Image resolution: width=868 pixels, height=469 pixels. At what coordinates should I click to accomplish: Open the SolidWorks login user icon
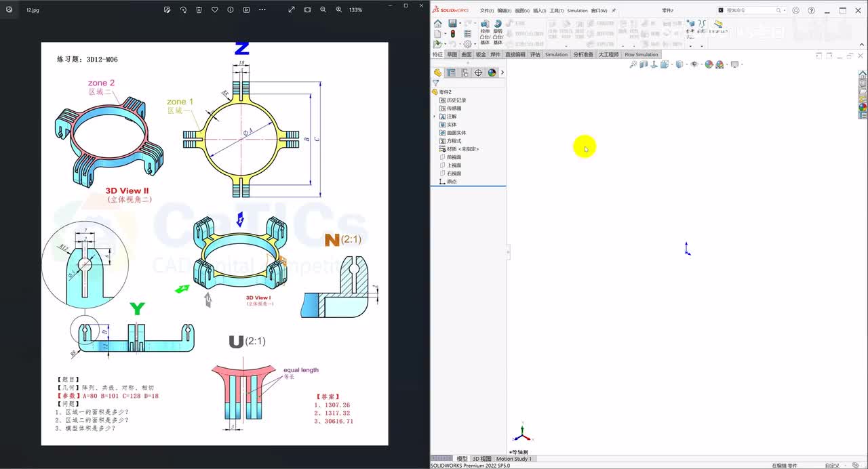[x=795, y=11]
